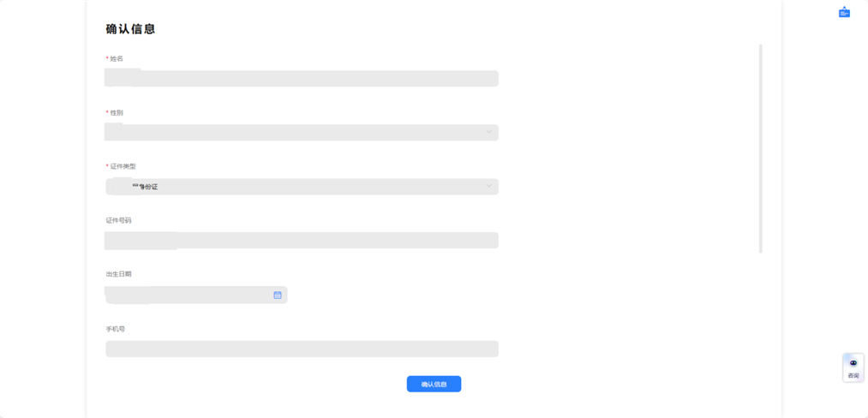Open the calendar date picker icon

point(278,295)
